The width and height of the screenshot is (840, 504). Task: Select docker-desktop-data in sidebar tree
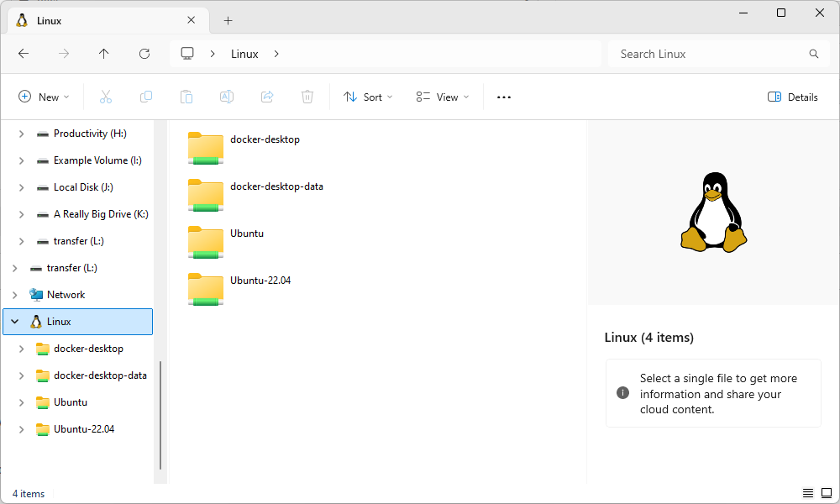(x=100, y=375)
